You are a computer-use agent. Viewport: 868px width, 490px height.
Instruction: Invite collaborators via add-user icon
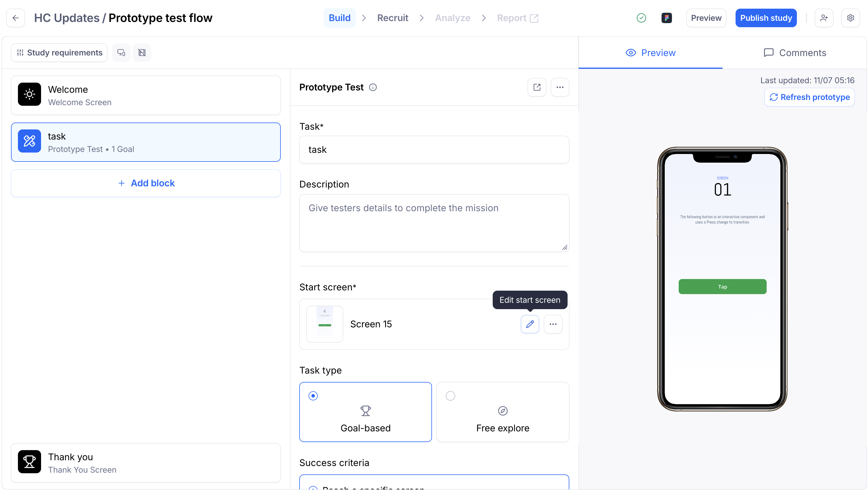pos(824,18)
